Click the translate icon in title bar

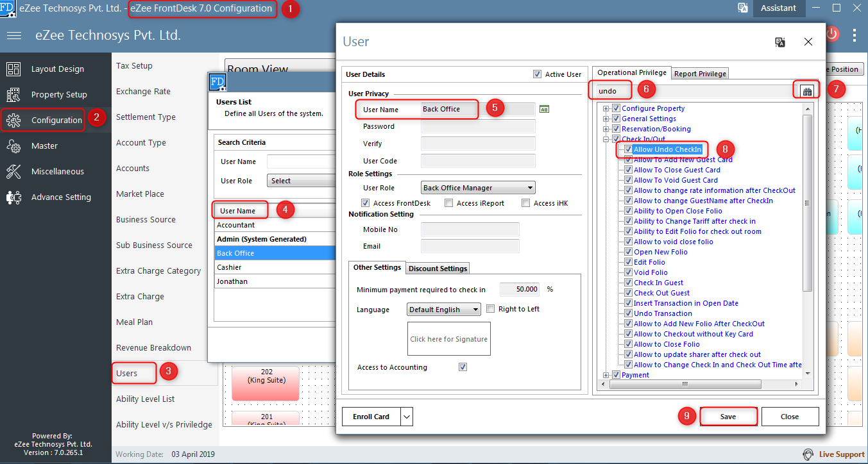pyautogui.click(x=743, y=8)
